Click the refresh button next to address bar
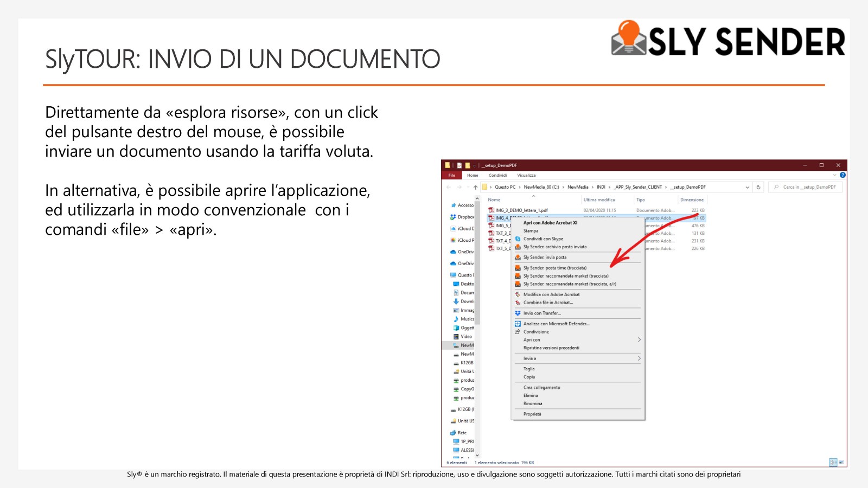 coord(758,187)
